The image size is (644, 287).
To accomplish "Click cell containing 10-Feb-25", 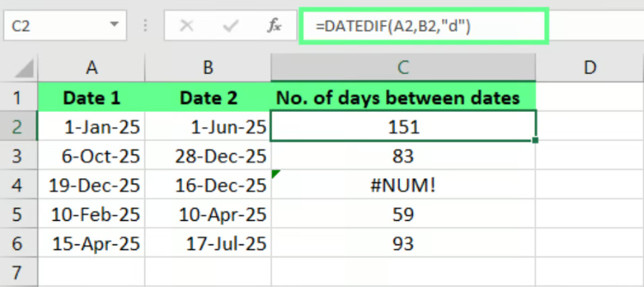I will tap(92, 214).
